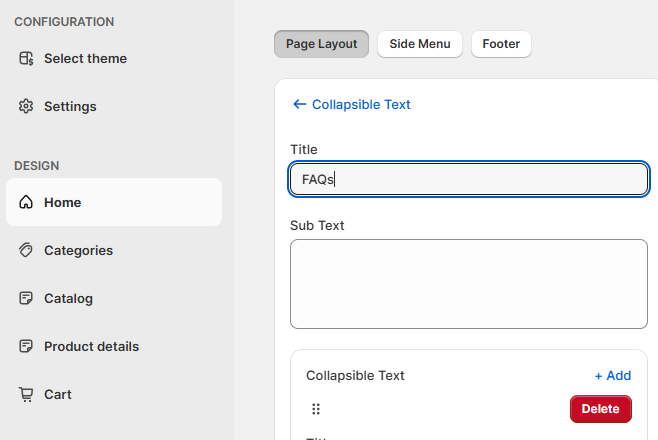Click the Collapsible Text card heading

click(355, 375)
